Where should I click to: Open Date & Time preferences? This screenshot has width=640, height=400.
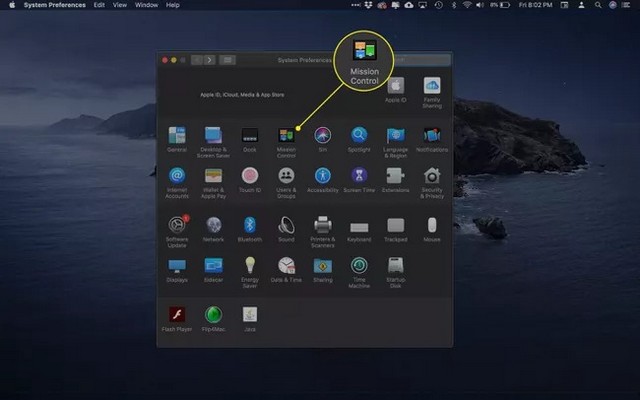[x=286, y=270]
